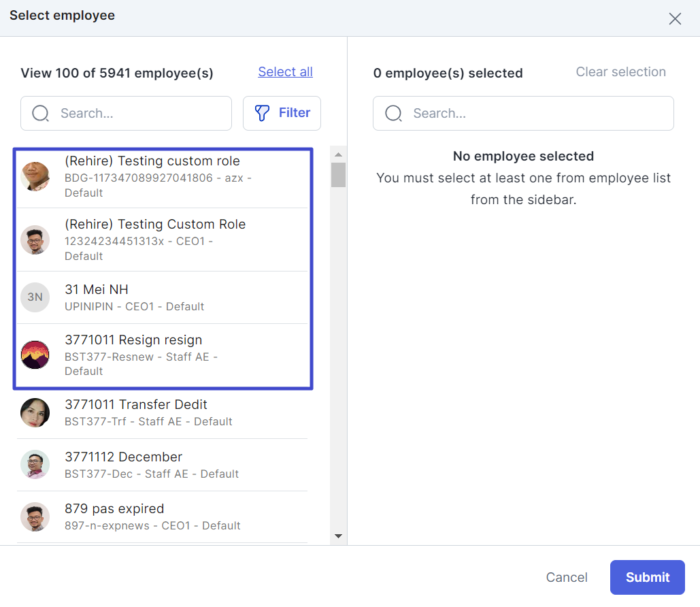Image resolution: width=700 pixels, height=607 pixels.
Task: Click the 3N initials avatar
Action: tap(35, 297)
